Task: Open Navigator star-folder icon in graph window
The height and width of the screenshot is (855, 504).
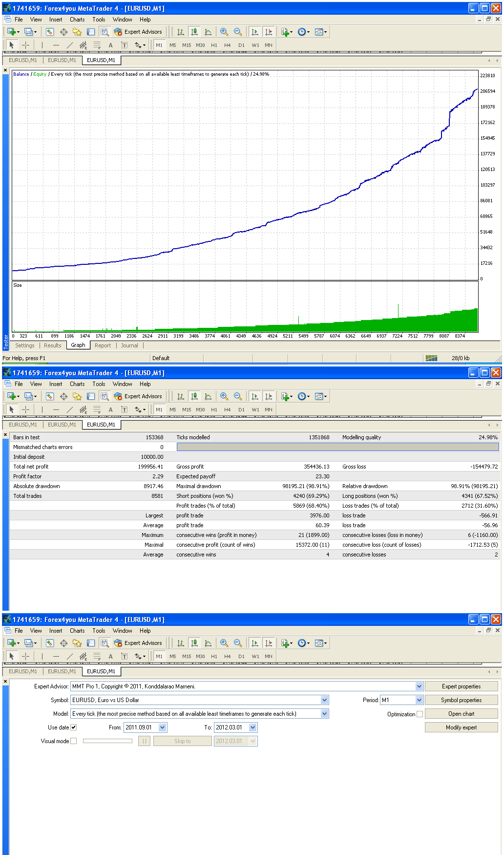Action: tap(77, 32)
